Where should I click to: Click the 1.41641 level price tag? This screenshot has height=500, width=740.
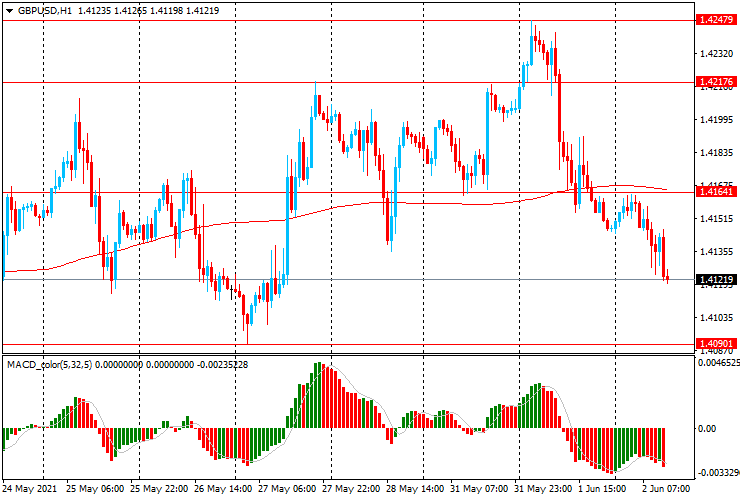point(716,192)
